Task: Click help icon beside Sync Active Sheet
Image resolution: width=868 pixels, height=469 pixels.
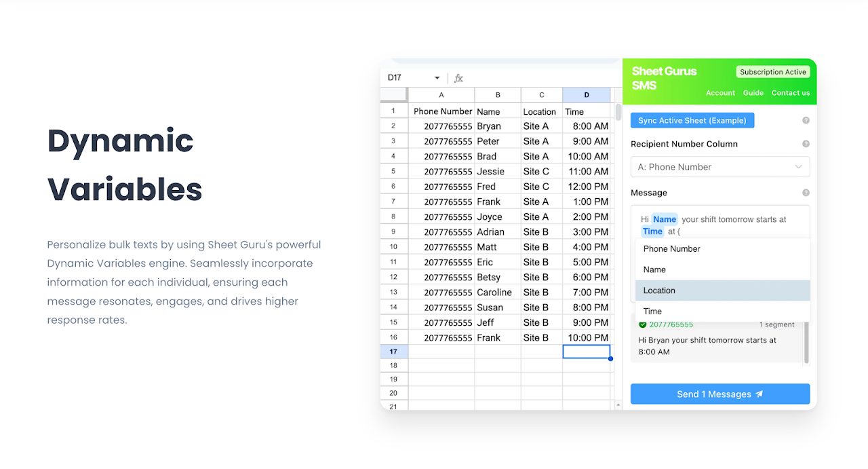Action: [x=806, y=120]
